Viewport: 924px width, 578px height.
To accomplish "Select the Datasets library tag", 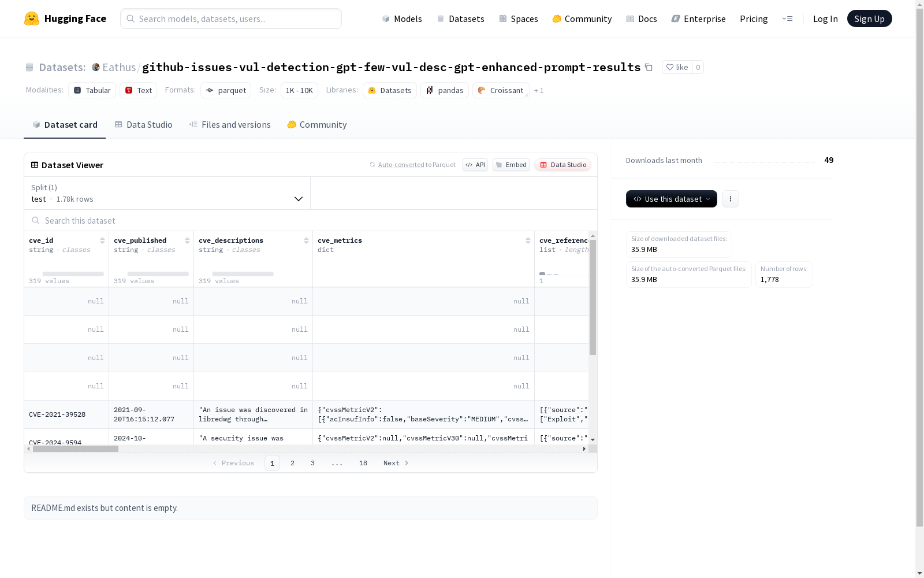I will (x=390, y=90).
